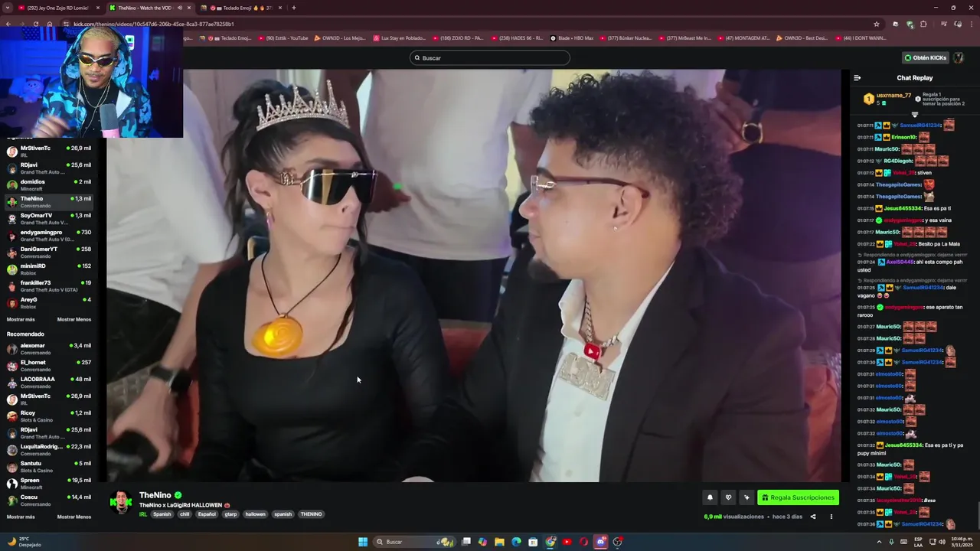
Task: Open the three-dot options menu under video
Action: (831, 517)
